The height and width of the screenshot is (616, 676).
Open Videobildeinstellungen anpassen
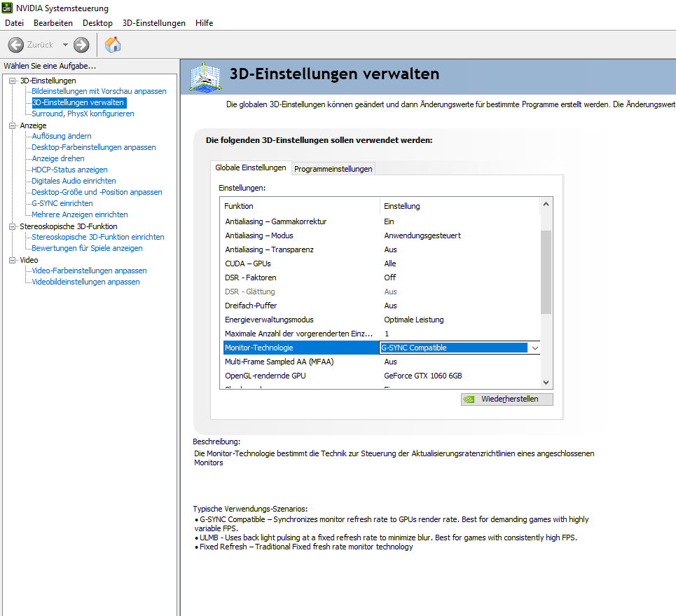[x=85, y=282]
